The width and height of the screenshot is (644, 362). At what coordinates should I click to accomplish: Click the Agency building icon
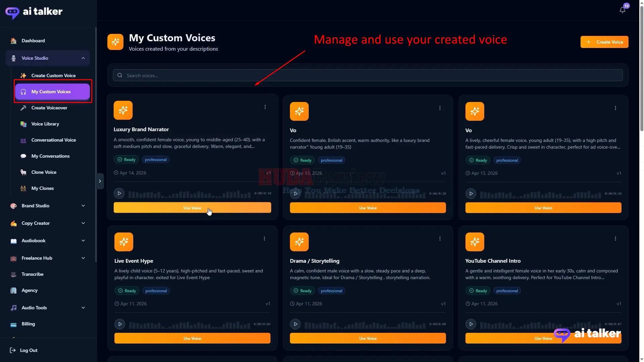[x=13, y=290]
